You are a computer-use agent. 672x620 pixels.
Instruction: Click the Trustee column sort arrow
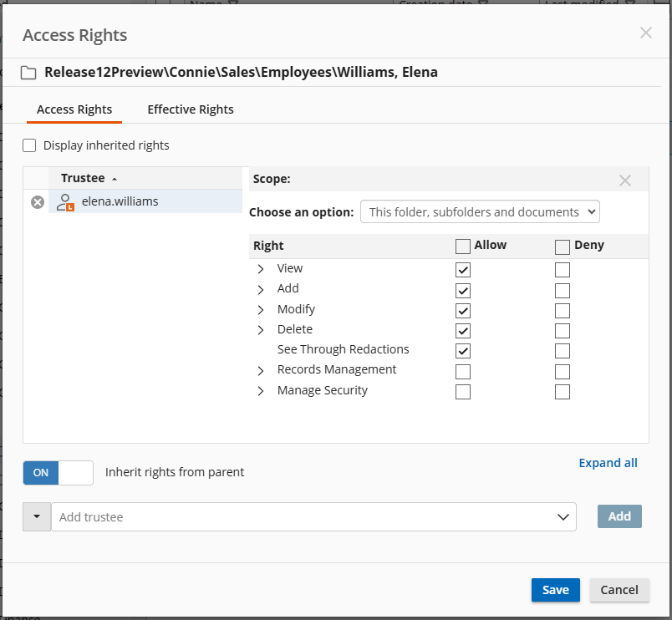[x=115, y=179]
